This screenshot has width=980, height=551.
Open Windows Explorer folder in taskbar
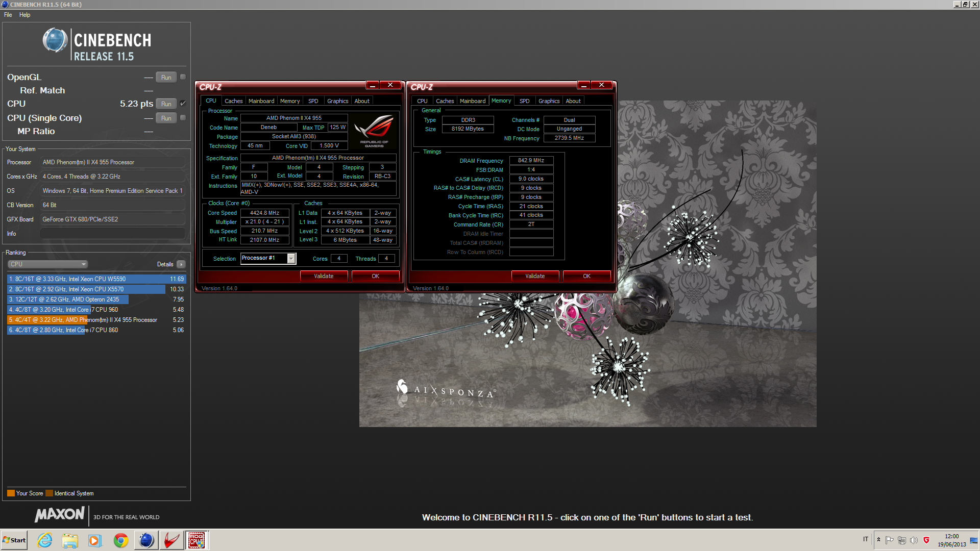tap(70, 540)
